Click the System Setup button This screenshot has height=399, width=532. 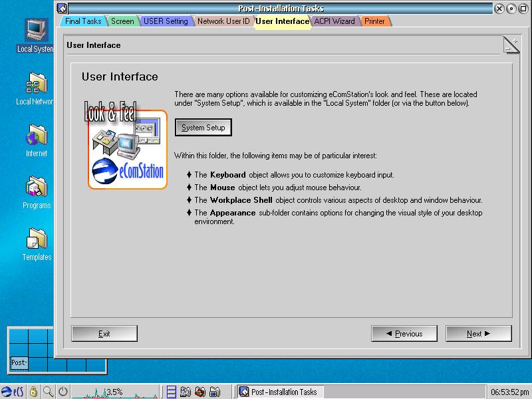coord(203,128)
